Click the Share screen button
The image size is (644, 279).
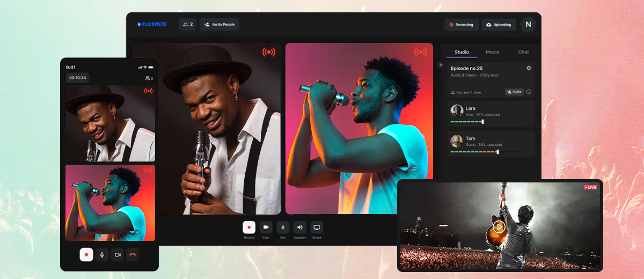[x=317, y=227]
